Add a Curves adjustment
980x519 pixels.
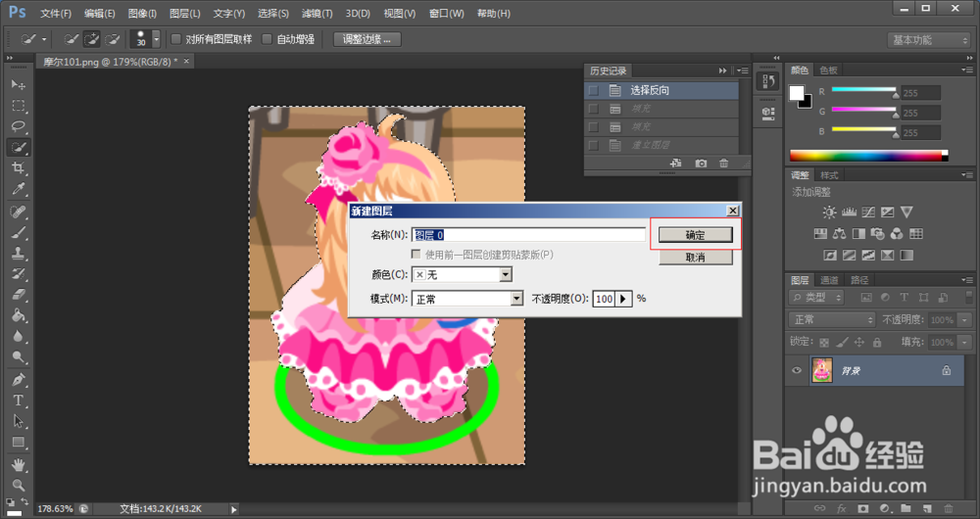[868, 212]
